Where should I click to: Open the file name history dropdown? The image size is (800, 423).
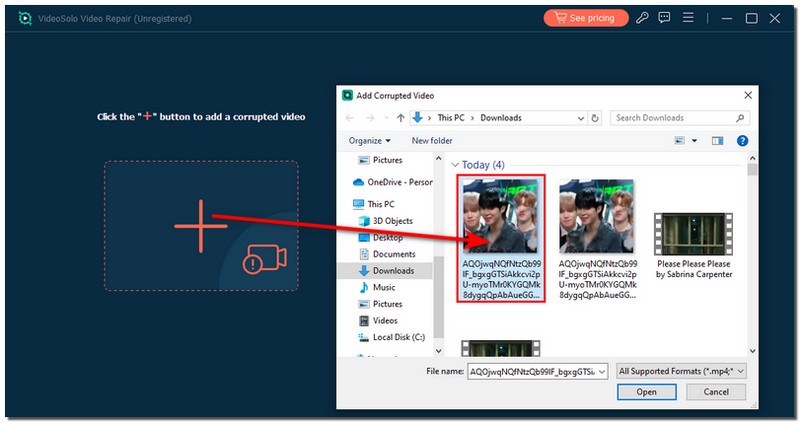(602, 371)
